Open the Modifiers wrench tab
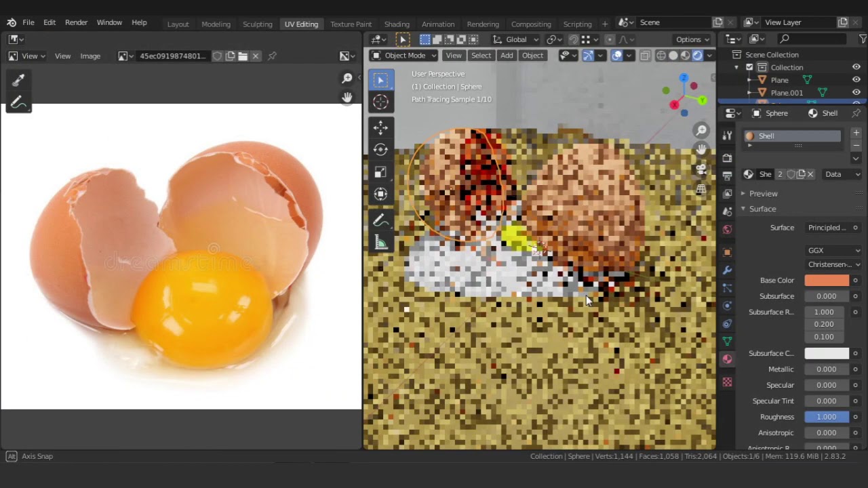Image resolution: width=868 pixels, height=488 pixels. tap(727, 270)
